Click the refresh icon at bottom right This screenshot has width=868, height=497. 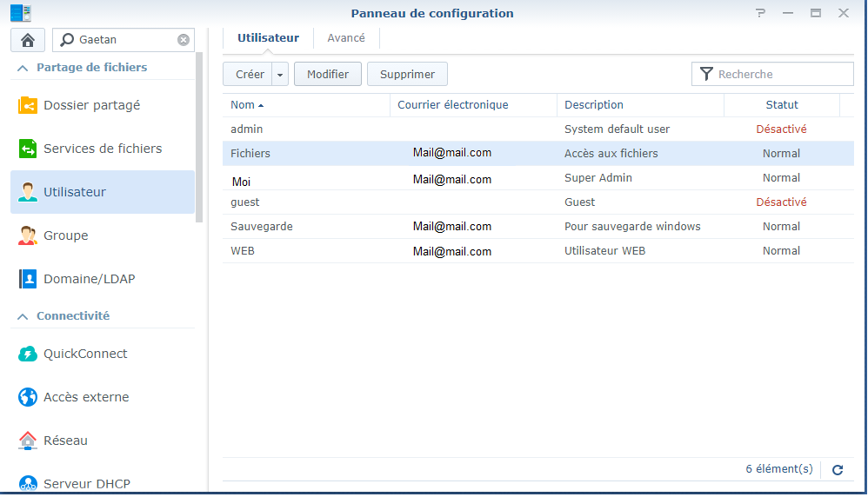pyautogui.click(x=838, y=469)
